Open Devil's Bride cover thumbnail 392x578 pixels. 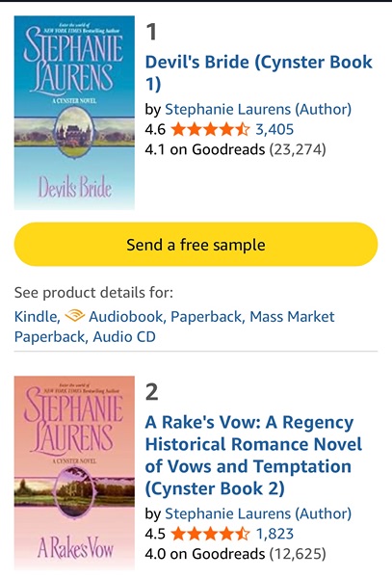(x=74, y=113)
